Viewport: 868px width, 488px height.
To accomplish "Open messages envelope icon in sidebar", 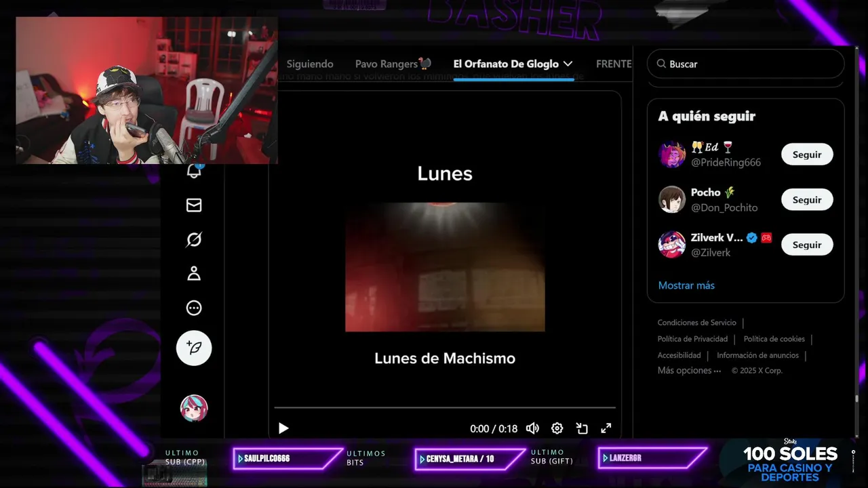I will pos(194,205).
